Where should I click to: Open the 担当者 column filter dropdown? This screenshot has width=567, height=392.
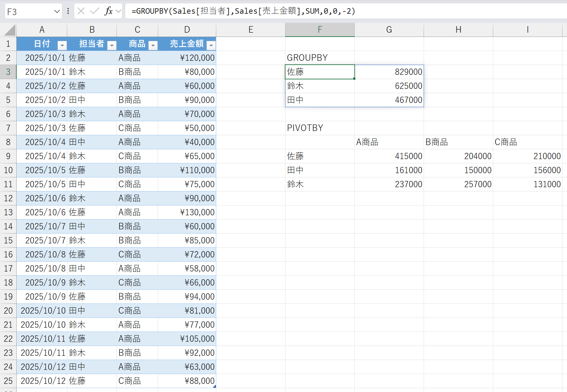coord(112,45)
